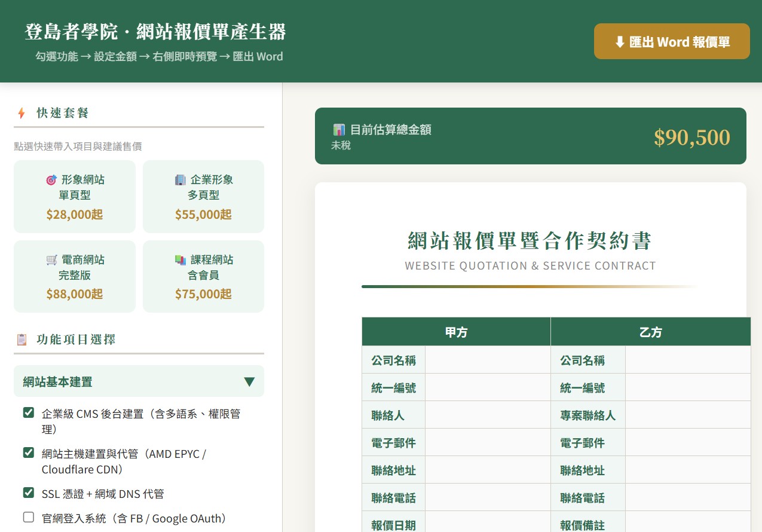
Task: Click the 乙方 電子郵件 input cell
Action: tap(688, 442)
